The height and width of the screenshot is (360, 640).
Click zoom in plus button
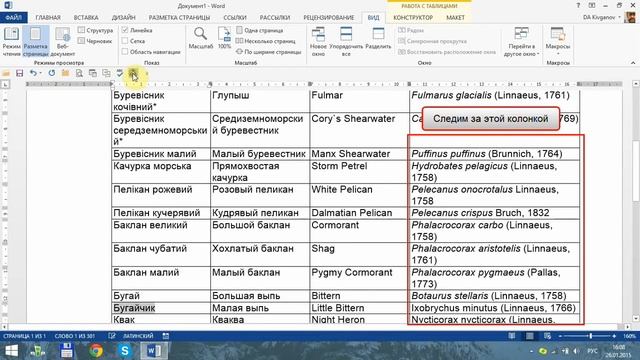point(614,336)
